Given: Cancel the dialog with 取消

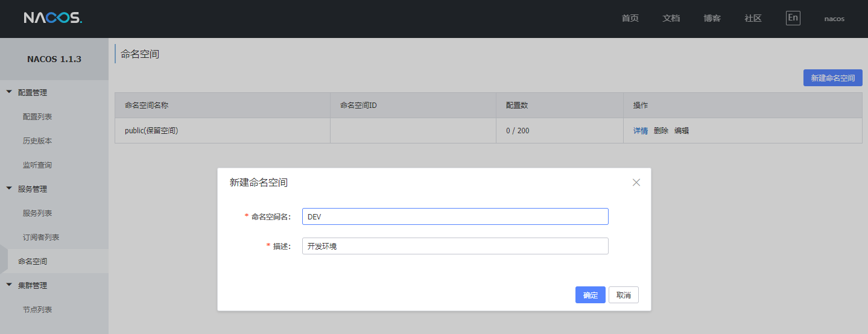Looking at the screenshot, I should [624, 295].
